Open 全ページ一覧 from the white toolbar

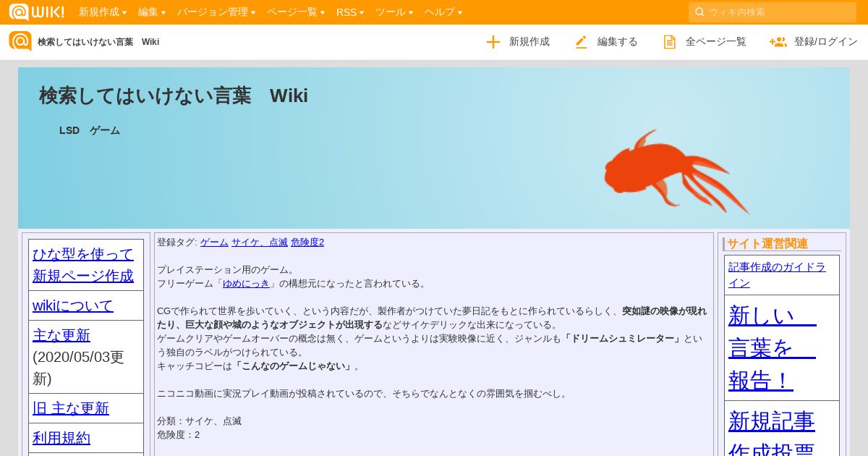(x=716, y=42)
